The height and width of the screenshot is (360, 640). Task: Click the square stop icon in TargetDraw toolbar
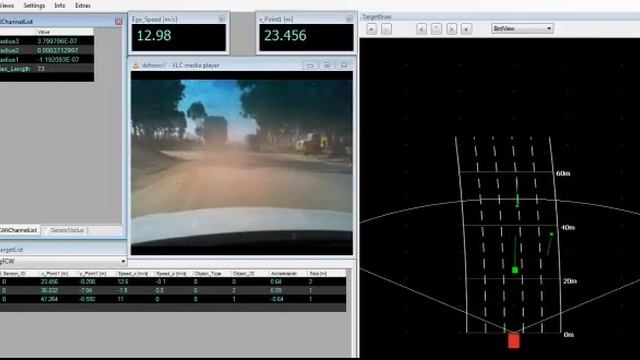click(466, 29)
